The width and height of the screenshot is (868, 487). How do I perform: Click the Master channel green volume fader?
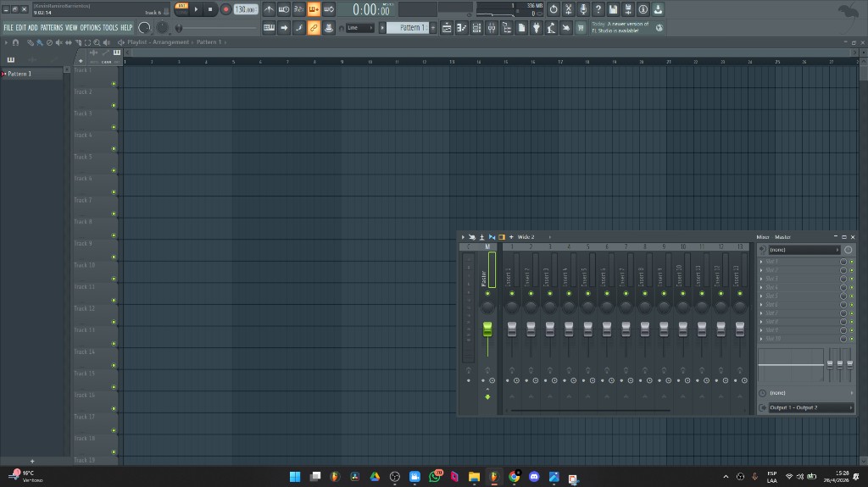[x=487, y=329]
